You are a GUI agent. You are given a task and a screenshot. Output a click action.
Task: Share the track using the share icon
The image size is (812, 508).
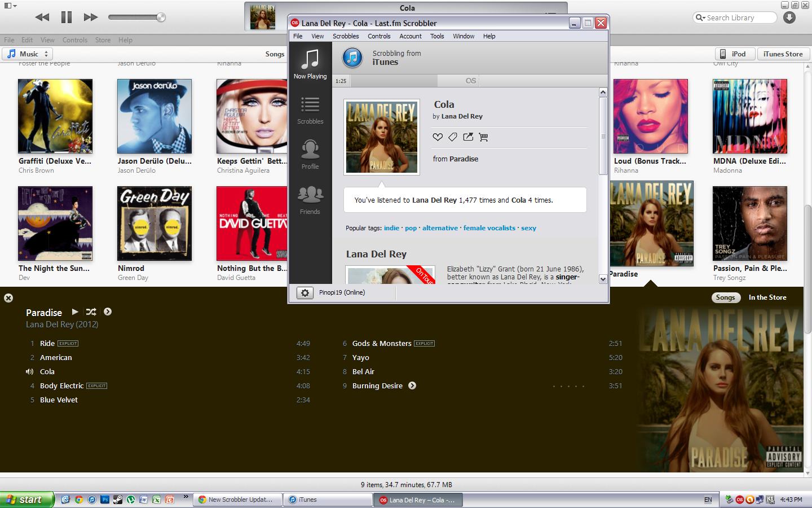point(468,137)
